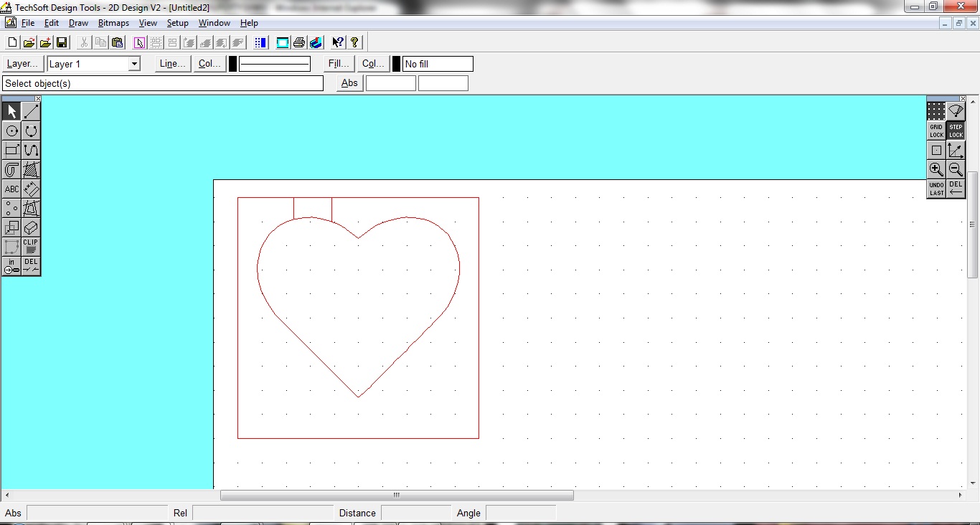Click the line style preview box
The image size is (980, 525).
(x=275, y=64)
